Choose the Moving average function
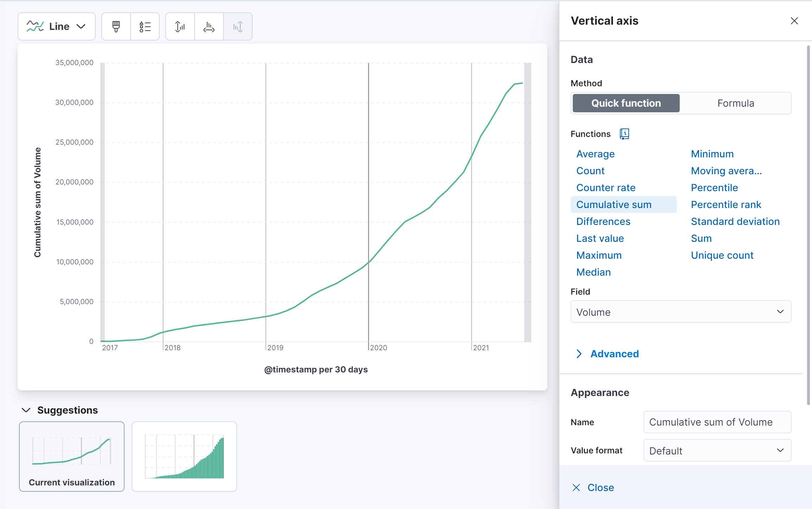The height and width of the screenshot is (509, 812). tap(726, 171)
